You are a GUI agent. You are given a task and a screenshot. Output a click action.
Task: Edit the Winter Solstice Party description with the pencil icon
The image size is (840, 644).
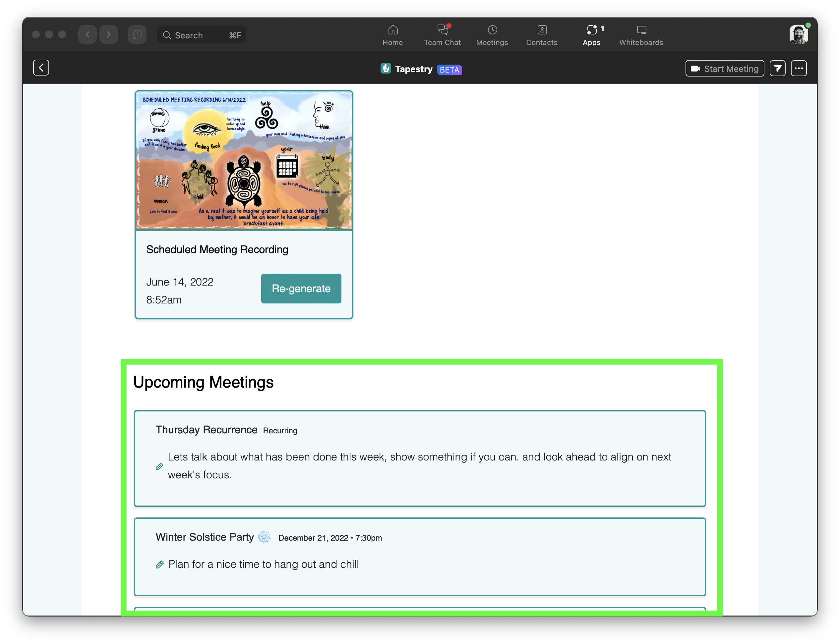pos(159,564)
